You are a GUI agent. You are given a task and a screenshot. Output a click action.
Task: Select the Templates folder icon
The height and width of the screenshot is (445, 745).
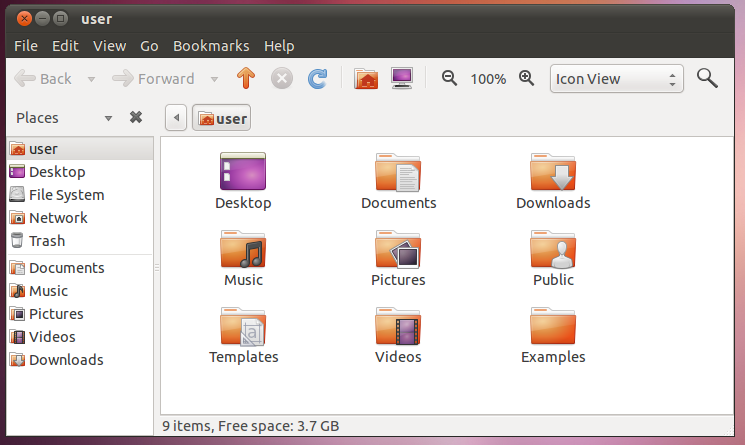click(x=243, y=328)
